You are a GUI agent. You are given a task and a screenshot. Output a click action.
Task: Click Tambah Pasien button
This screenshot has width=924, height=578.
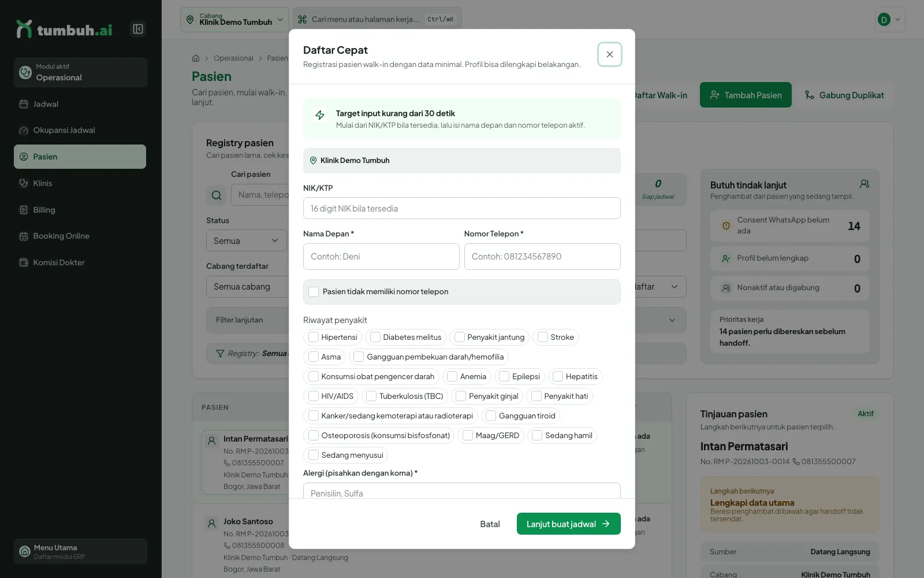pyautogui.click(x=746, y=95)
